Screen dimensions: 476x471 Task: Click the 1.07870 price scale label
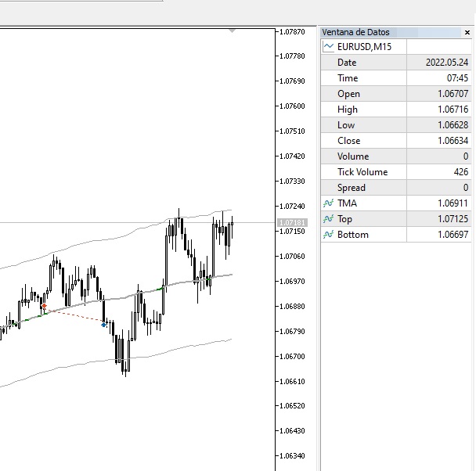pos(292,31)
